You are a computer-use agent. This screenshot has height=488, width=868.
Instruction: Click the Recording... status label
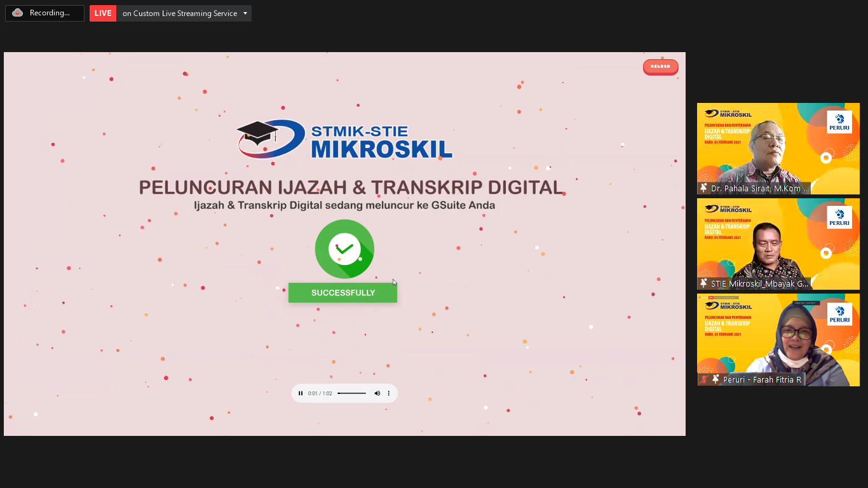[50, 13]
